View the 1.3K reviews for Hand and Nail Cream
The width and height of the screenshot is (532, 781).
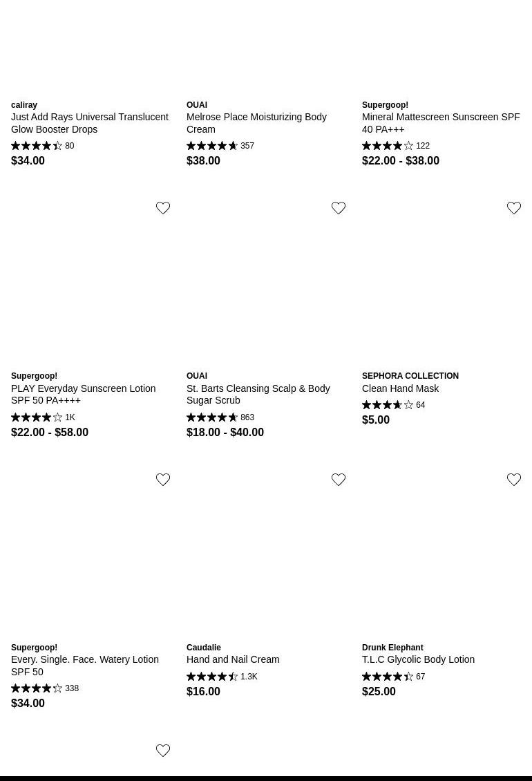249,677
